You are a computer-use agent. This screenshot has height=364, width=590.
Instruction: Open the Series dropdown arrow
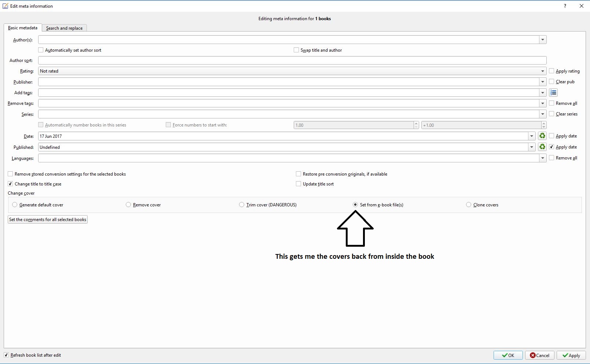coord(543,114)
